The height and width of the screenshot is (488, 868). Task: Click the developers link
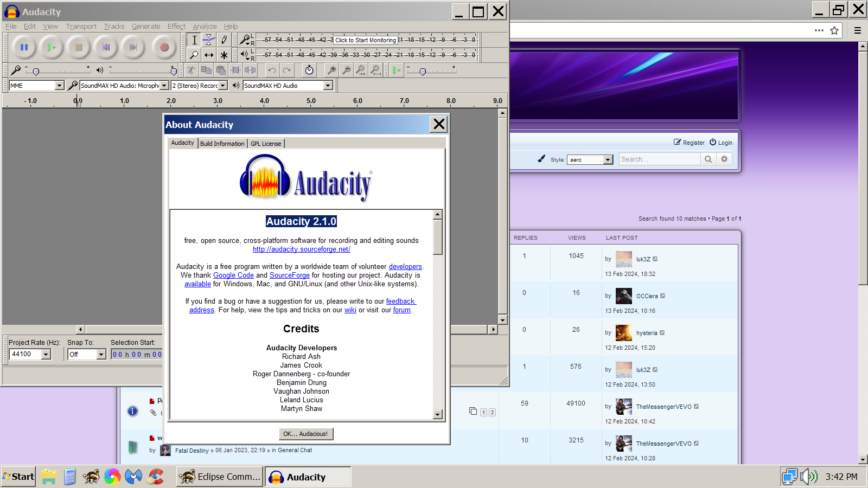(x=405, y=267)
